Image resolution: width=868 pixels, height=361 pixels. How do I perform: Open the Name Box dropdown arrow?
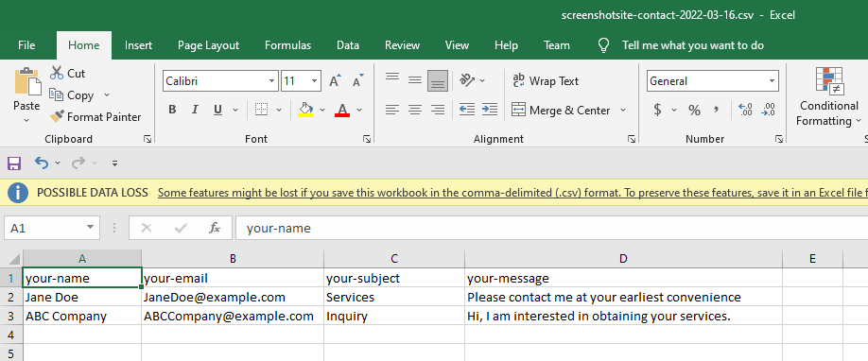click(90, 228)
